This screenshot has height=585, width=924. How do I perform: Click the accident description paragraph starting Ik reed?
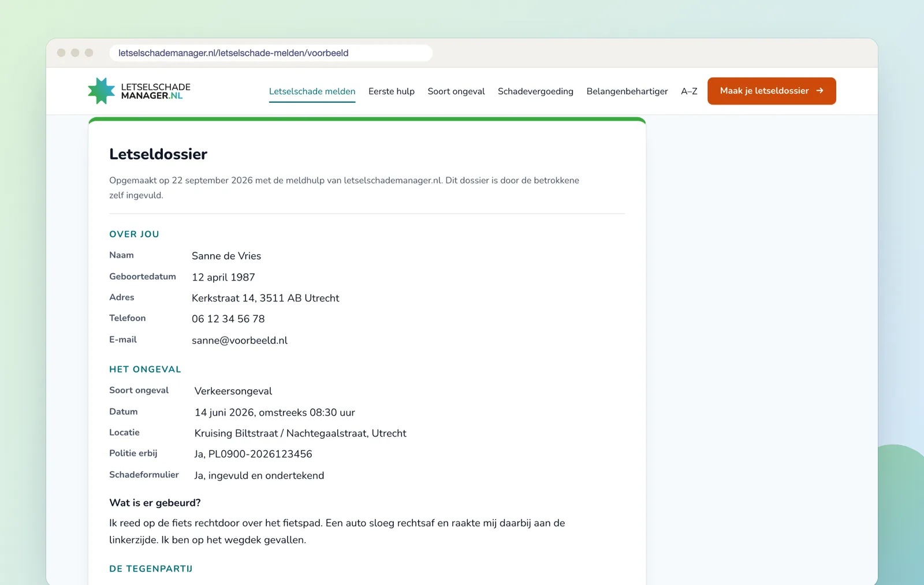[337, 531]
